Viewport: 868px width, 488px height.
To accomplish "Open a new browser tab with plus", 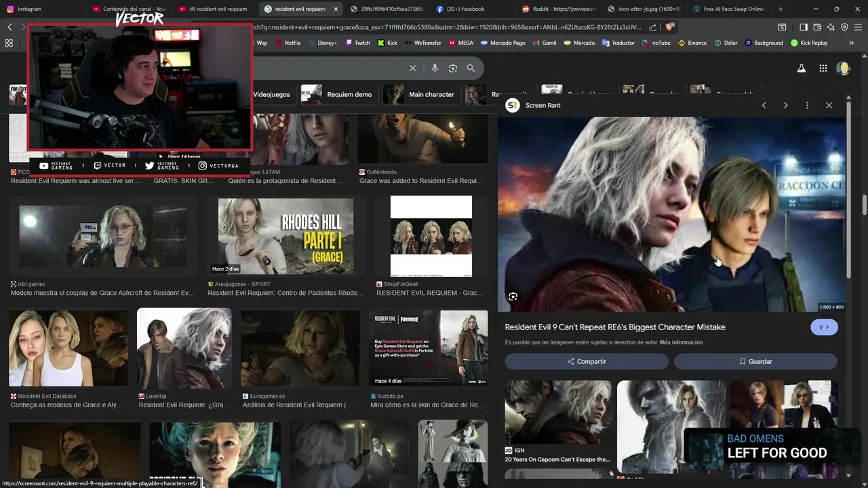I will coord(781,9).
